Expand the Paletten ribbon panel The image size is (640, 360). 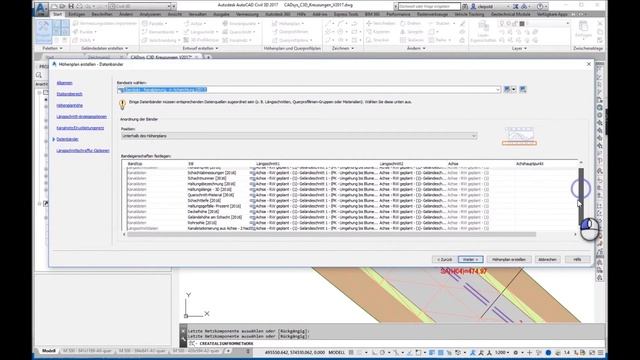tap(52, 48)
